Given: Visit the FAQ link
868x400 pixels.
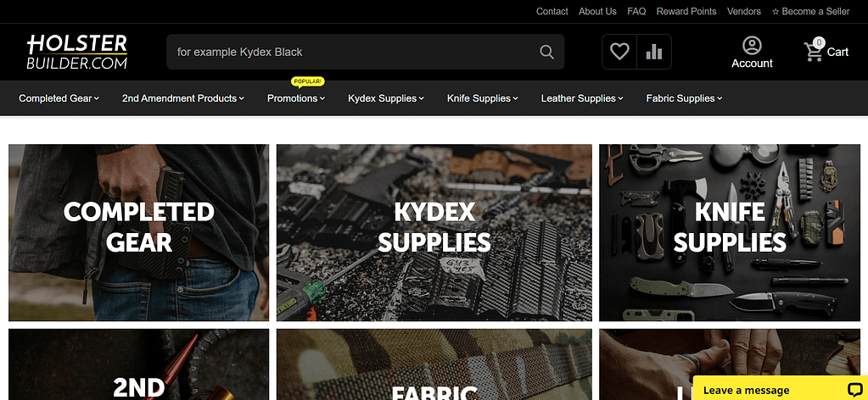Looking at the screenshot, I should (x=636, y=11).
